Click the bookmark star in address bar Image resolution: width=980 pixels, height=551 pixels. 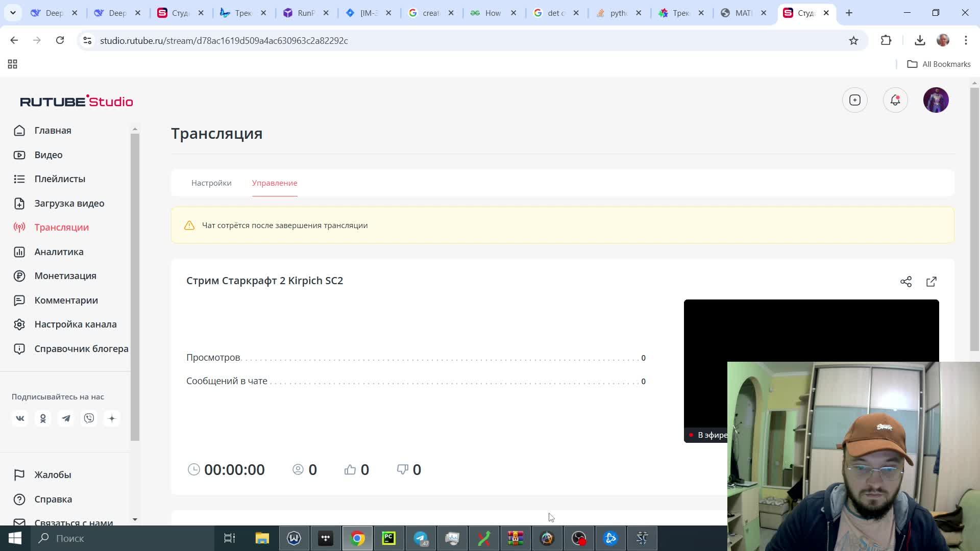pos(853,40)
